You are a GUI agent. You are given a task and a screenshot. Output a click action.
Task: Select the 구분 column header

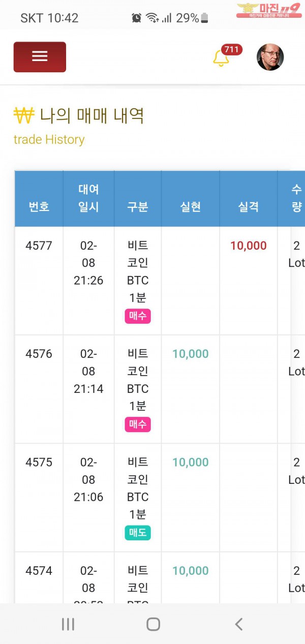(138, 206)
